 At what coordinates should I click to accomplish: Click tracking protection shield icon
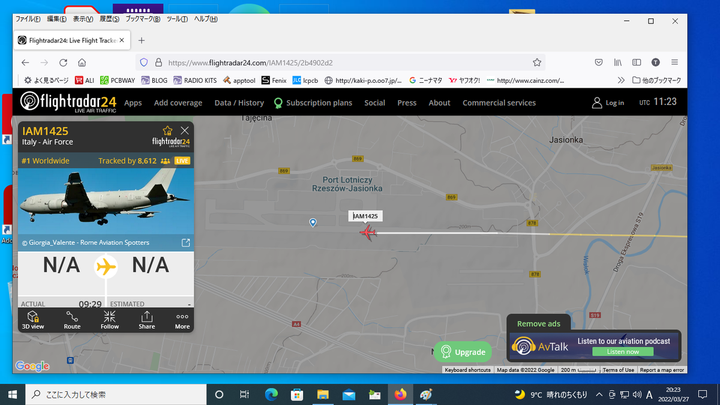coord(144,62)
